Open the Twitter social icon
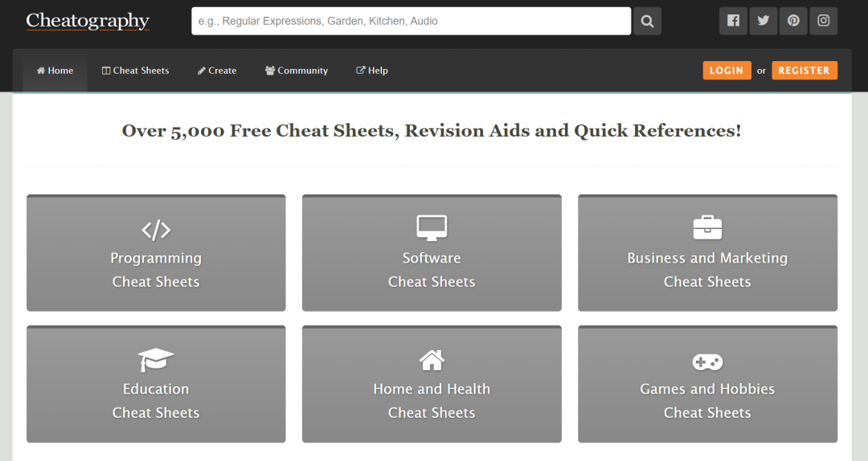This screenshot has width=868, height=461. (763, 21)
